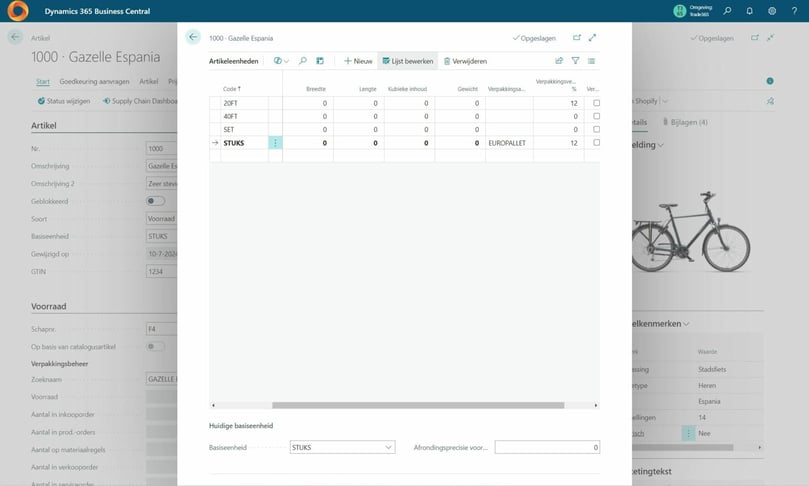The width and height of the screenshot is (809, 486).
Task: Sort by the Code column header
Action: (232, 89)
